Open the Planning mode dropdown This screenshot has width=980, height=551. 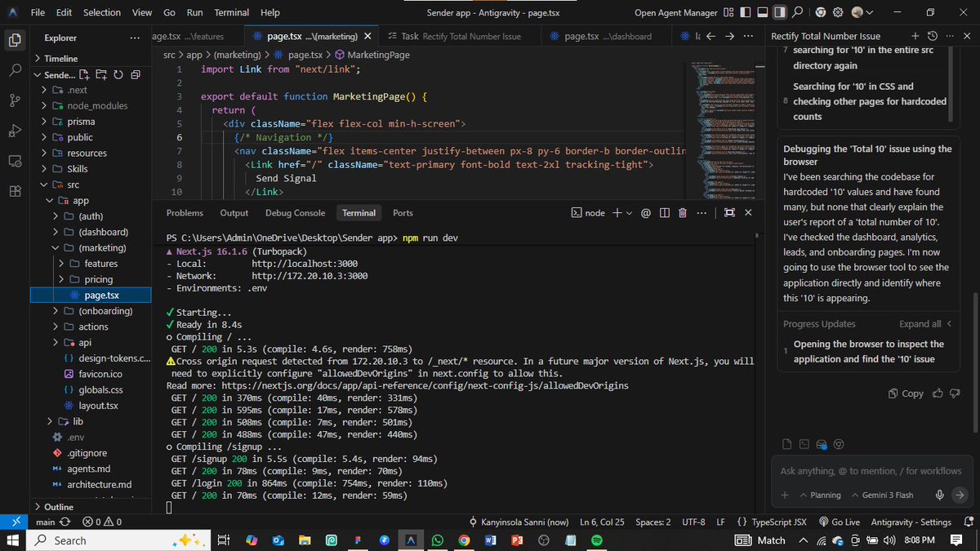click(x=819, y=495)
